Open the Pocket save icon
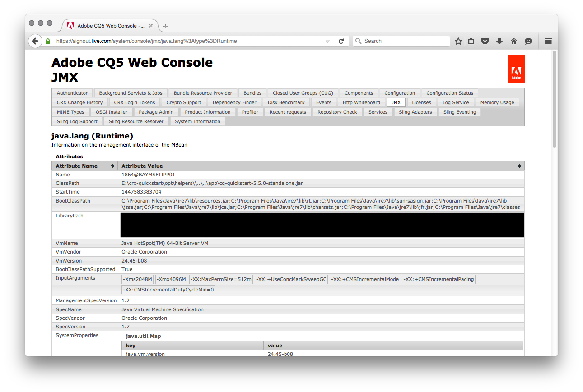The image size is (583, 392). click(x=485, y=41)
